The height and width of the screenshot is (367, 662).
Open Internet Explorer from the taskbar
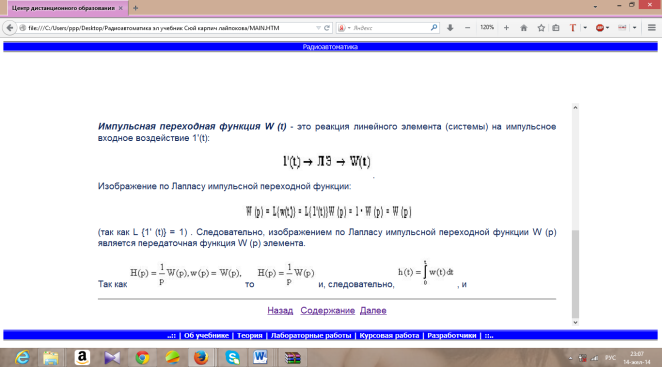pyautogui.click(x=22, y=358)
